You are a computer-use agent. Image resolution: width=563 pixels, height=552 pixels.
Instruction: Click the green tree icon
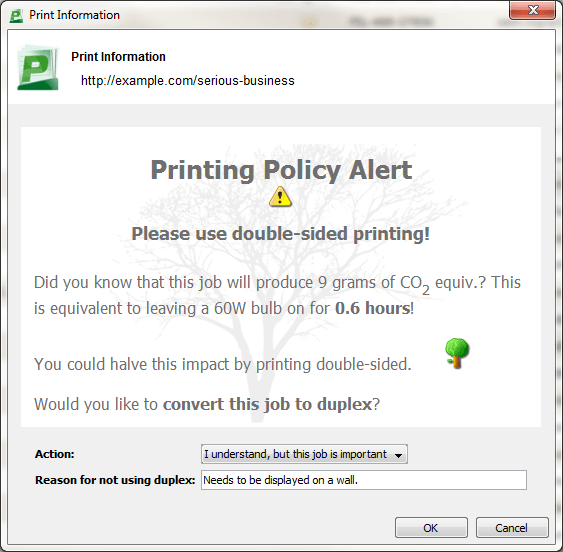pos(457,353)
